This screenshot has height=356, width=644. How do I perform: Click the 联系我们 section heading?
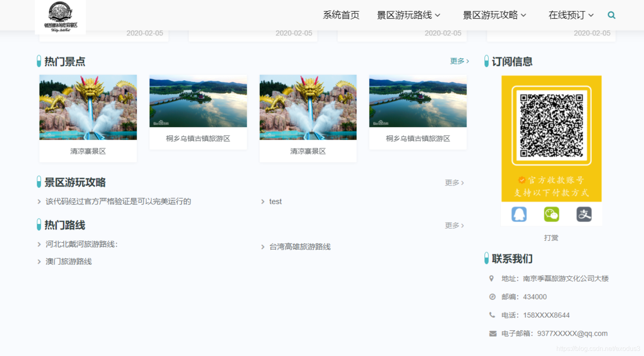pos(512,259)
